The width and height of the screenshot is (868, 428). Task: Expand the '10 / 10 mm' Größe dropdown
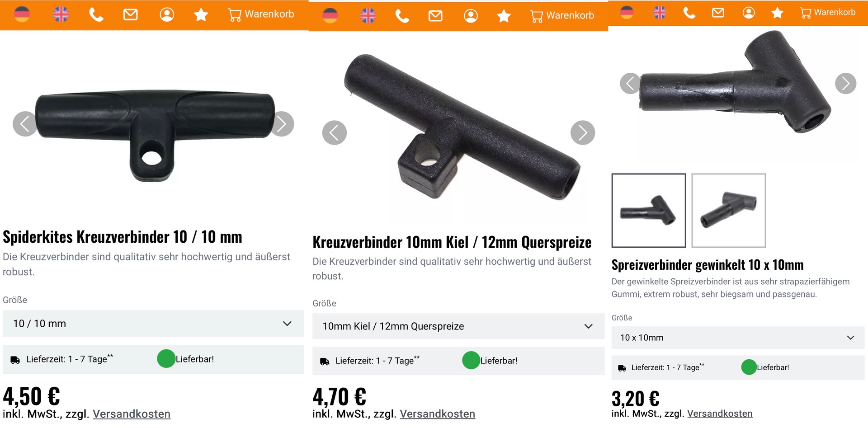[x=153, y=324]
